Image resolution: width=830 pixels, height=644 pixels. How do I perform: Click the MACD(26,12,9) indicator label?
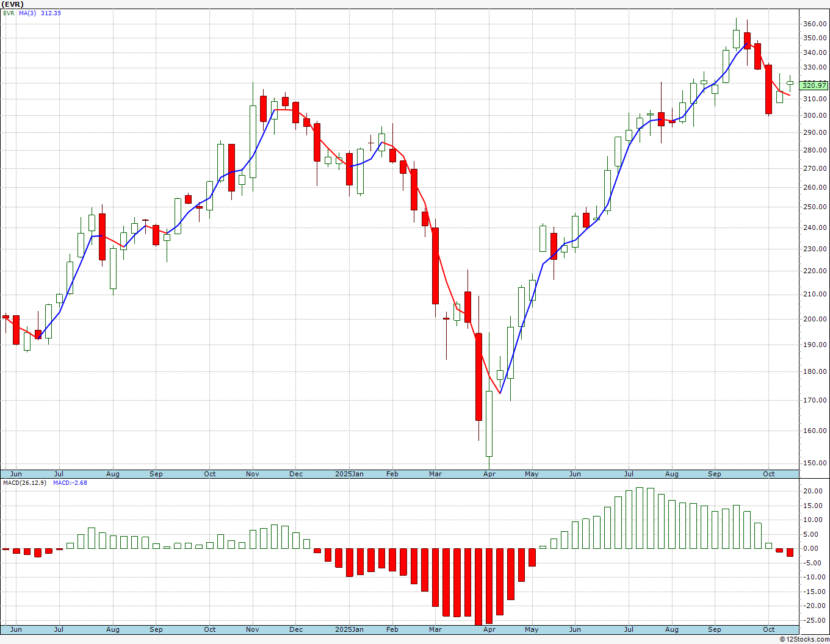pyautogui.click(x=25, y=482)
